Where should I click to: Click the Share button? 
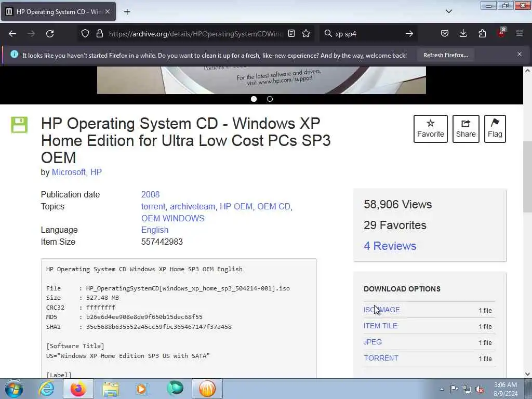coord(466,129)
